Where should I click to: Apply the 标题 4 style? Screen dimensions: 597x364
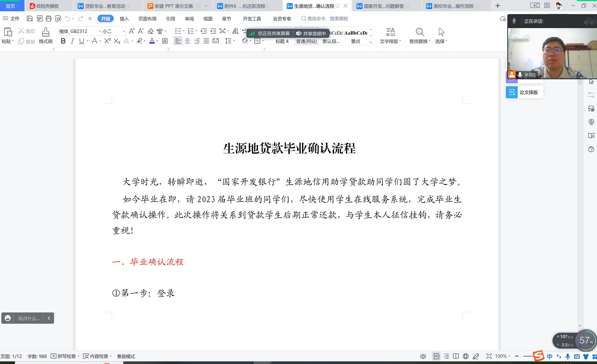pyautogui.click(x=282, y=41)
